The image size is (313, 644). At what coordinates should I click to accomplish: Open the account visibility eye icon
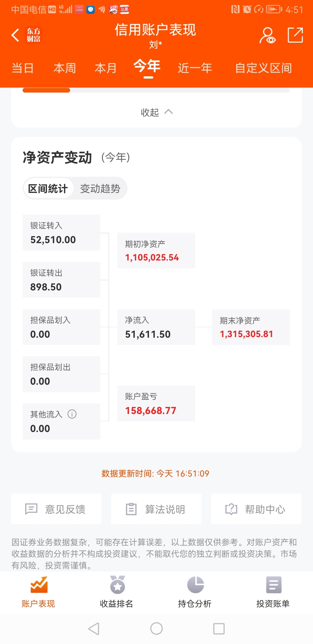click(x=267, y=35)
